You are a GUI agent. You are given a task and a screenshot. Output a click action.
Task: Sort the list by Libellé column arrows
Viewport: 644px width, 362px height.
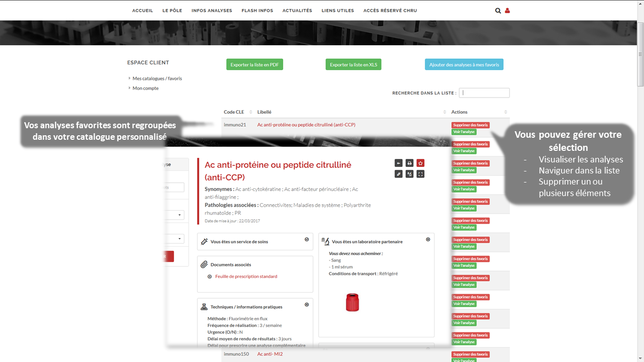(x=445, y=112)
